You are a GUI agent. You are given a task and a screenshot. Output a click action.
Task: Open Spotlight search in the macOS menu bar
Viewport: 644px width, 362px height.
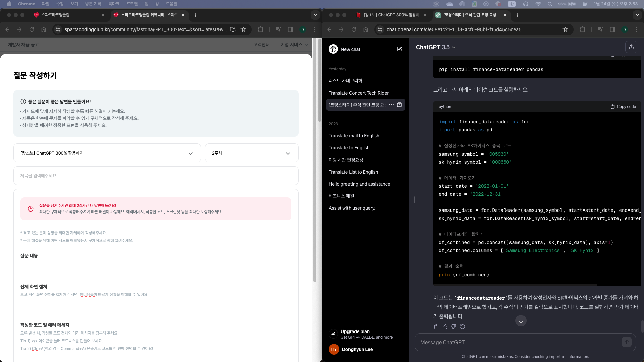pos(550,4)
